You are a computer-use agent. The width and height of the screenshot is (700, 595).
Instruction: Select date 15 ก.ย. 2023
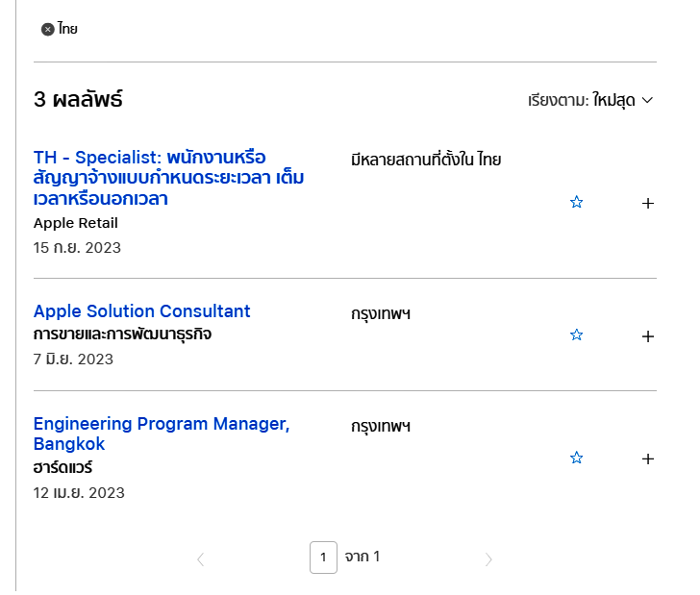pos(77,248)
